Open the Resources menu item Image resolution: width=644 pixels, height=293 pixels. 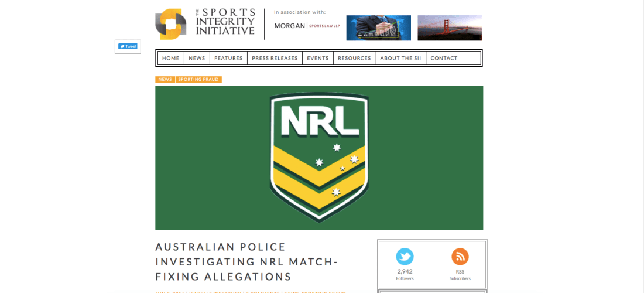tap(354, 58)
